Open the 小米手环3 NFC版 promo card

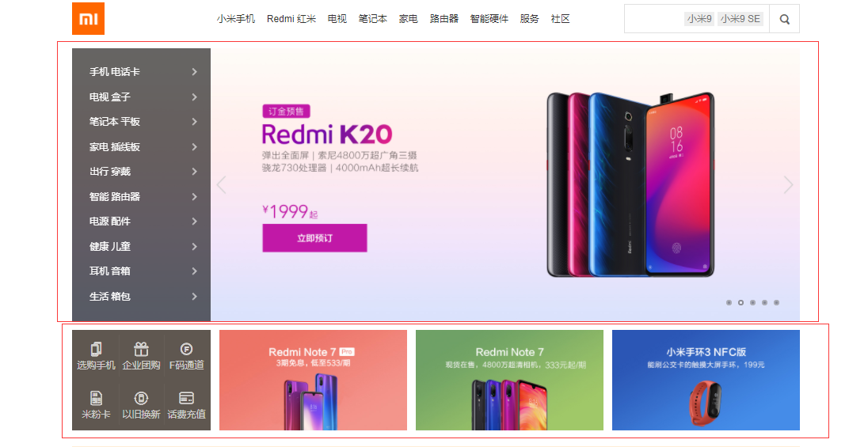pyautogui.click(x=706, y=380)
